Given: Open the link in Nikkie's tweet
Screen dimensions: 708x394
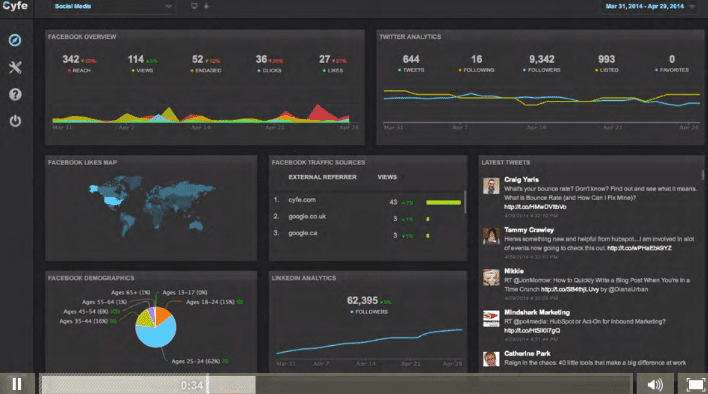Looking at the screenshot, I should [569, 289].
